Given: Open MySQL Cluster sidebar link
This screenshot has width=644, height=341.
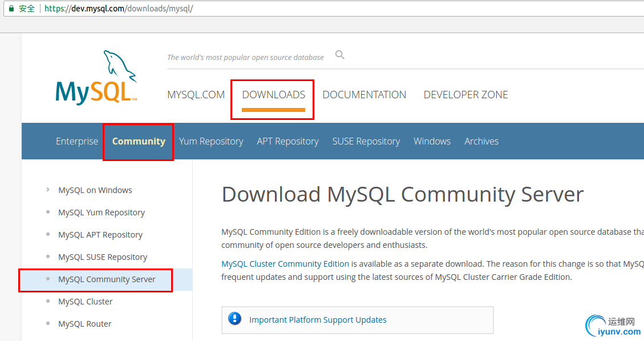Looking at the screenshot, I should click(x=86, y=302).
